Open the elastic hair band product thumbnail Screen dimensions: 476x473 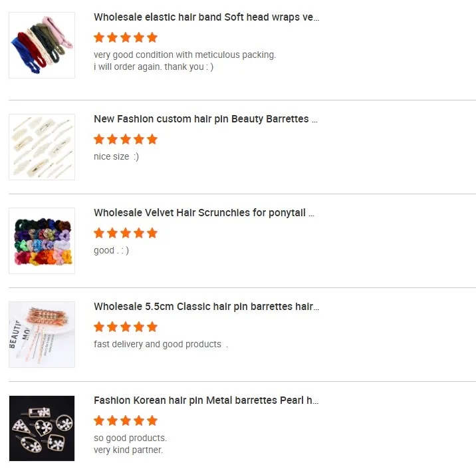pyautogui.click(x=42, y=45)
